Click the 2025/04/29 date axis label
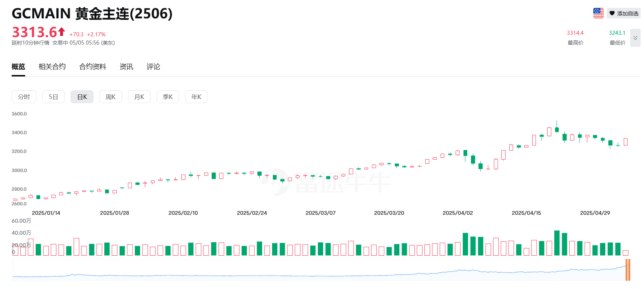 pos(595,213)
